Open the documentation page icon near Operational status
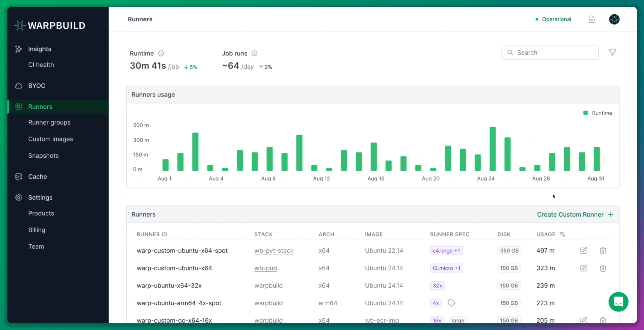The width and height of the screenshot is (644, 330). click(x=592, y=19)
